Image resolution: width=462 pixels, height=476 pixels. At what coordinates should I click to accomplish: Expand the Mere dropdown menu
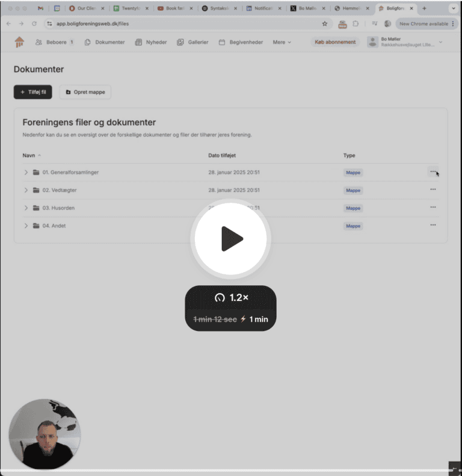click(x=282, y=42)
